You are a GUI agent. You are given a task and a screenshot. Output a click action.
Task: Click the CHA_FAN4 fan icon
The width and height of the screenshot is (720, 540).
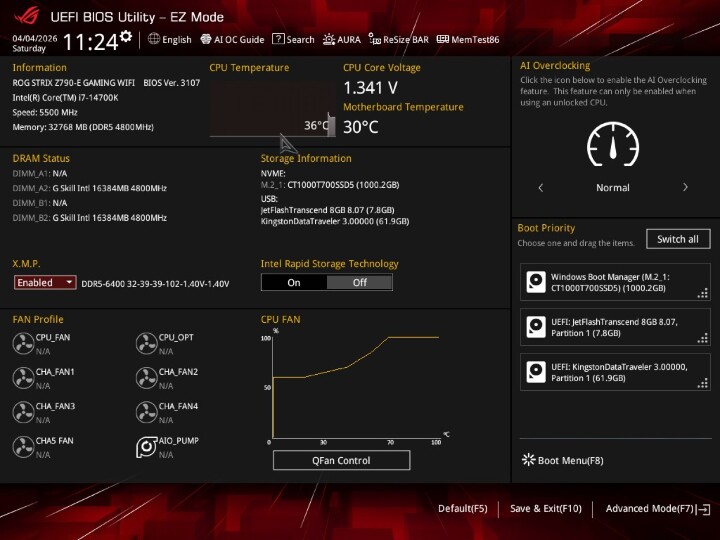coord(146,412)
